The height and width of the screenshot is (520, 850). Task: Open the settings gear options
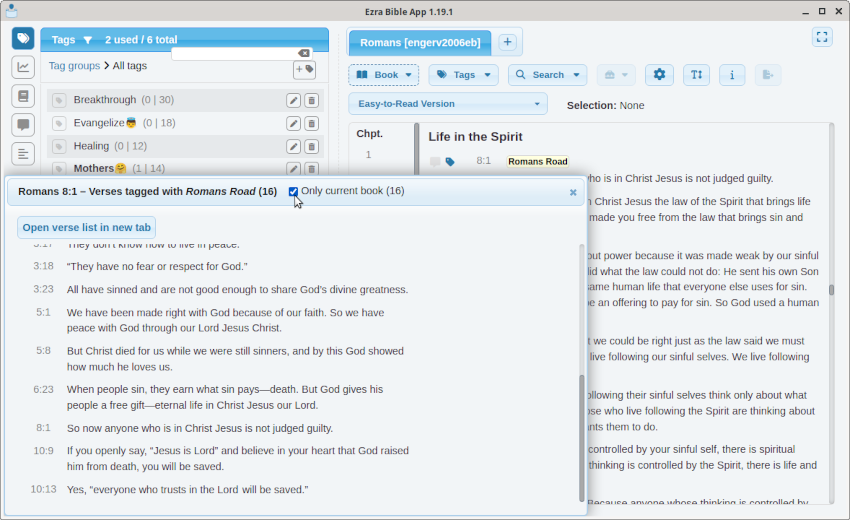click(659, 75)
